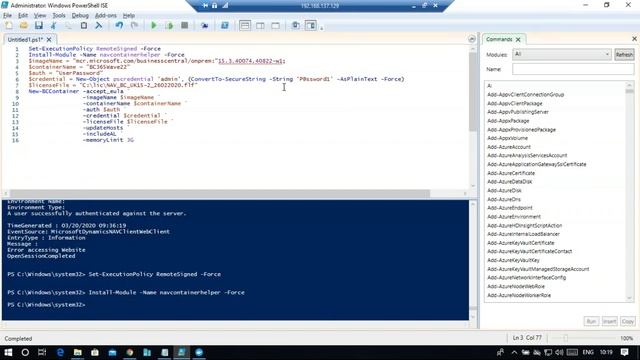Click the Paste clipboard icon
Viewport: 640px width, 360px height.
click(84, 25)
